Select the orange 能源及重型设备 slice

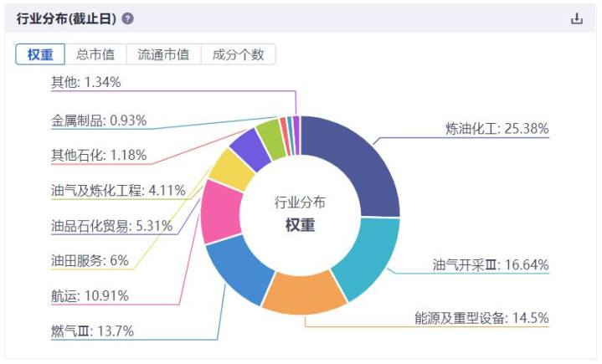303,293
